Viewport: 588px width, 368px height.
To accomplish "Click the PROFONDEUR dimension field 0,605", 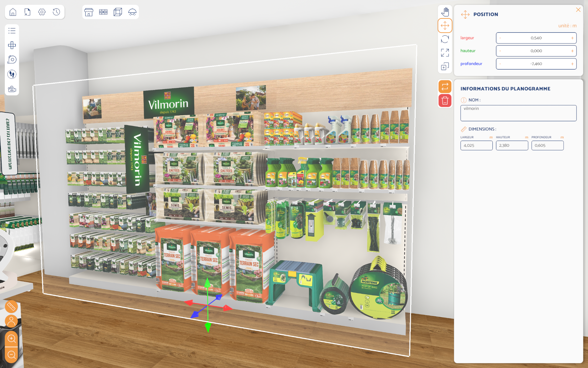I will click(547, 145).
